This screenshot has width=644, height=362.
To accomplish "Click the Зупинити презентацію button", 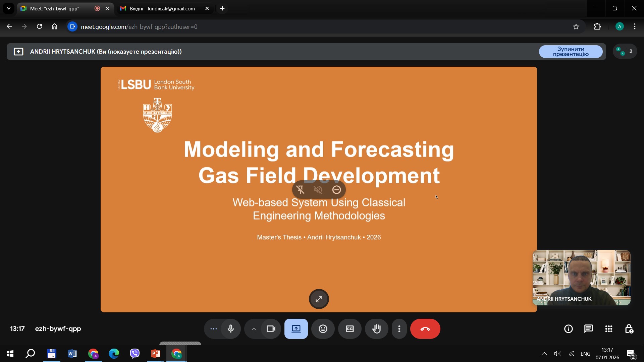I will tap(570, 52).
